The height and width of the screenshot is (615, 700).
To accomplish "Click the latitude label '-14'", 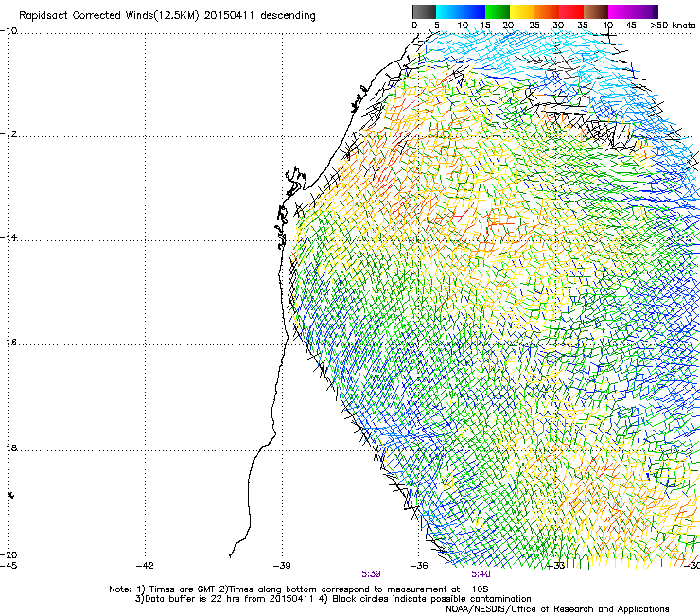I will [9, 238].
